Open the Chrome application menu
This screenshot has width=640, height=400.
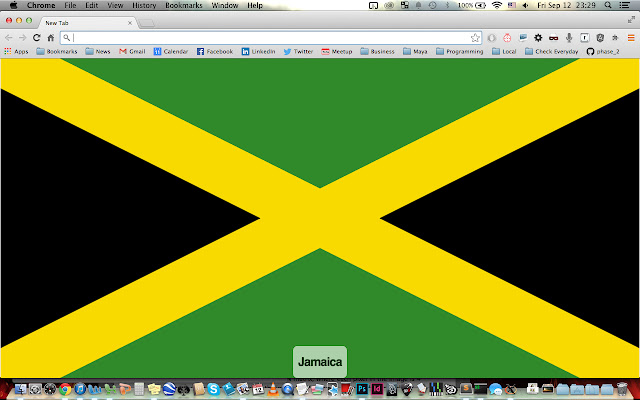tap(41, 5)
